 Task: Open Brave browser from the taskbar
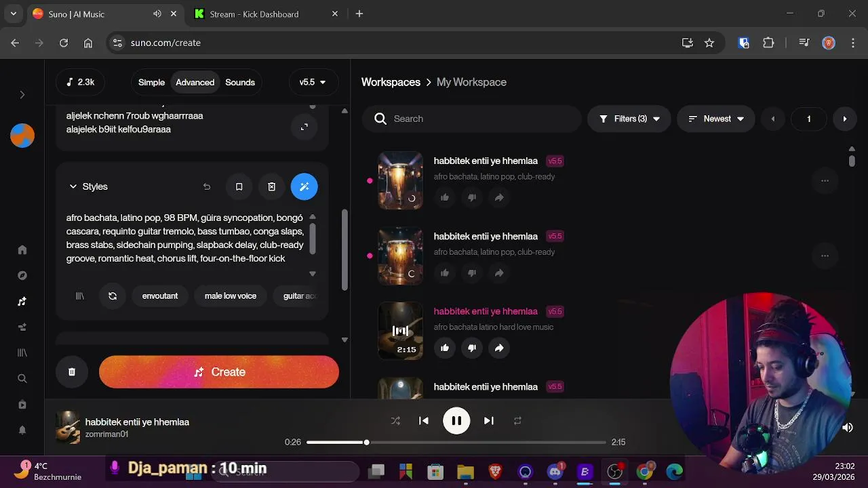[x=495, y=471]
